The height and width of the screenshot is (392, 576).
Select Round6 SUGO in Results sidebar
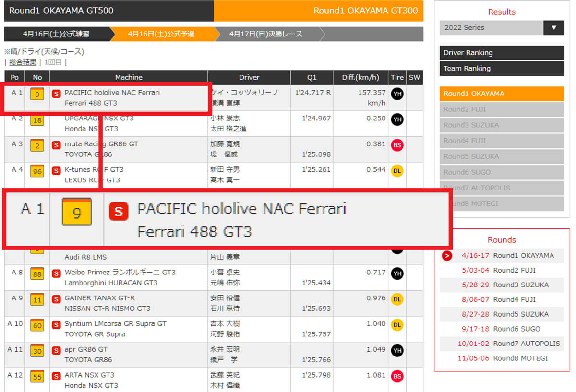pos(502,172)
